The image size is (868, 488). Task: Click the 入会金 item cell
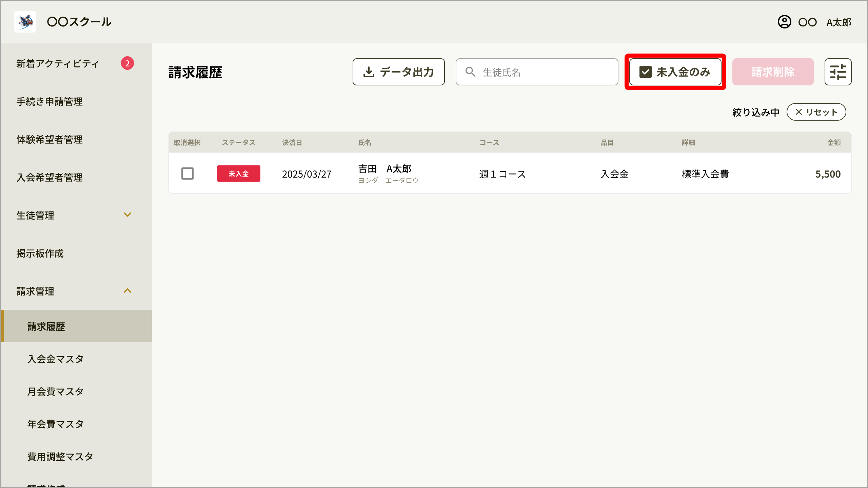coord(615,174)
